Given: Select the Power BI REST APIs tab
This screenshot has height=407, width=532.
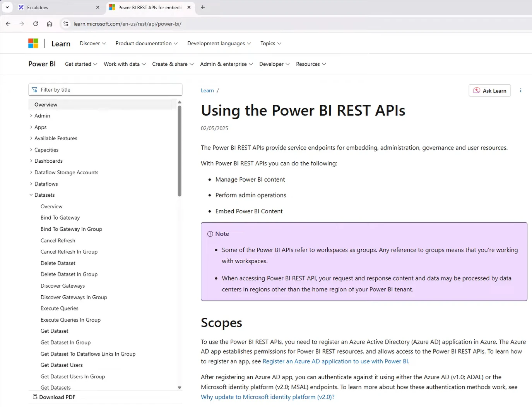Looking at the screenshot, I should coord(150,7).
